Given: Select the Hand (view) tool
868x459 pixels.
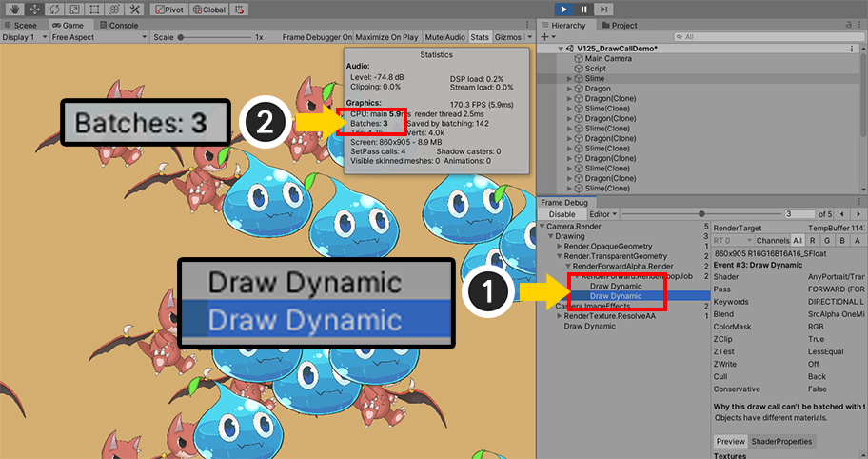Looking at the screenshot, I should 13,10.
